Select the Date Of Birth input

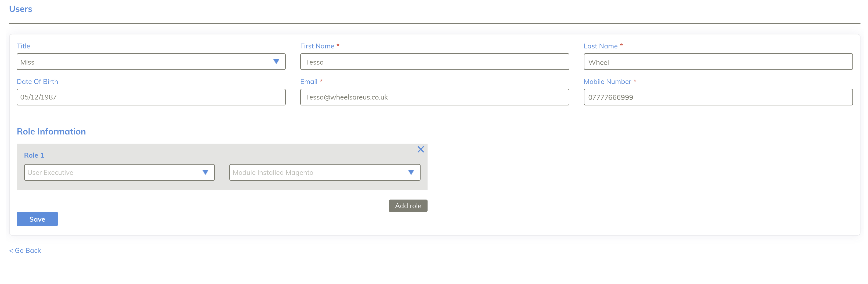point(151,97)
